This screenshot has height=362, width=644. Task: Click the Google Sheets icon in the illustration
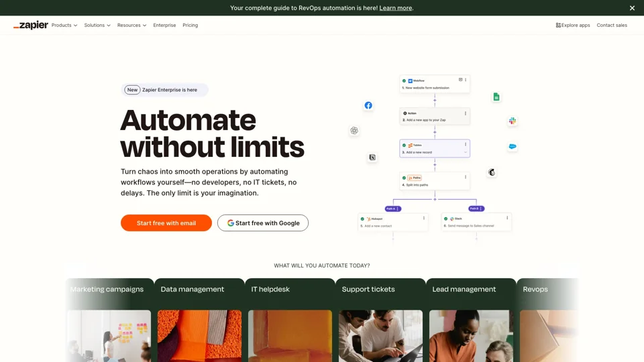click(496, 97)
